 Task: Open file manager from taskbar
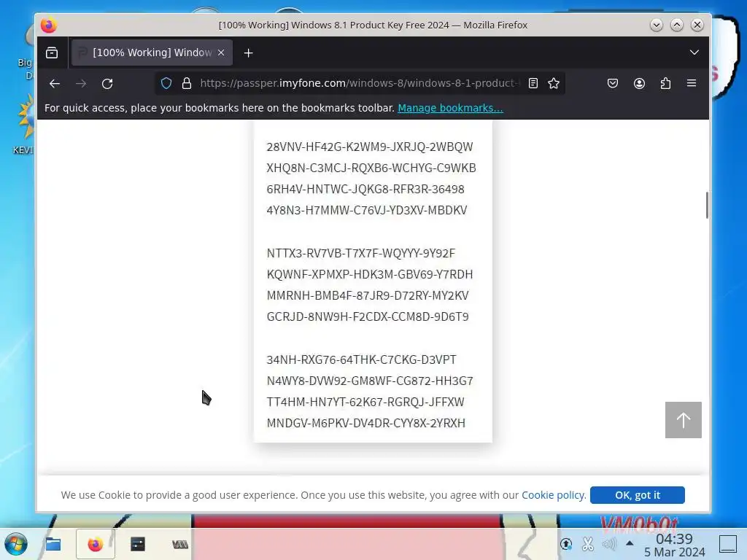click(x=53, y=544)
